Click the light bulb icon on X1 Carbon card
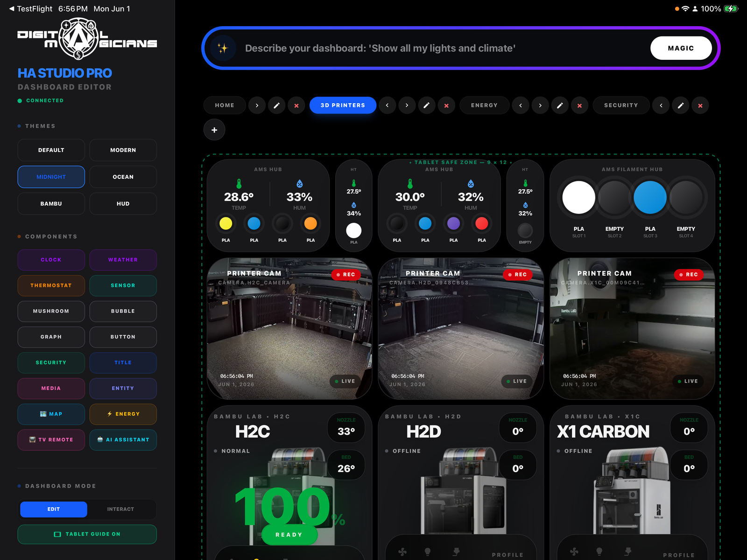Image resolution: width=747 pixels, height=560 pixels. point(599,552)
